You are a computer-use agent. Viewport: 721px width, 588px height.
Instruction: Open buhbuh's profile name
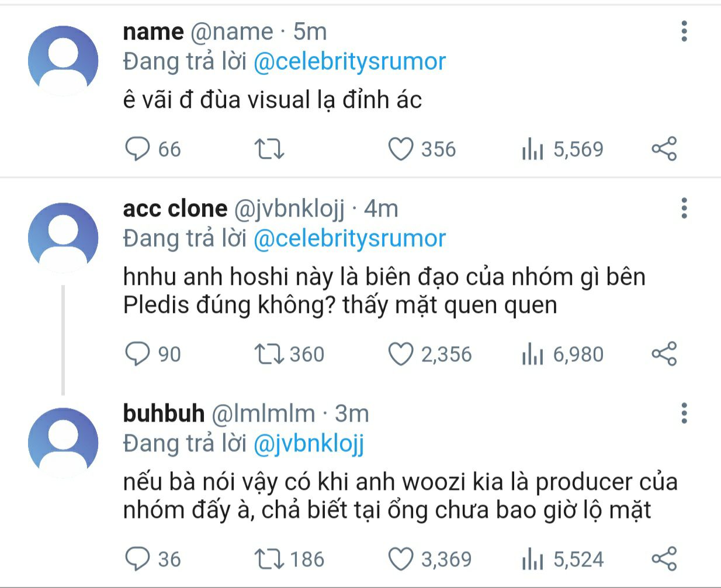[x=164, y=413]
